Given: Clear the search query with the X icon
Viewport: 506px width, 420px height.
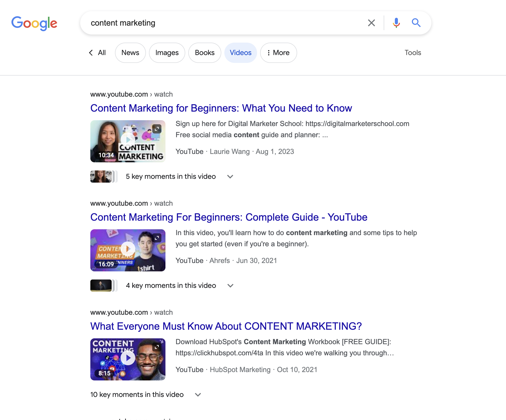Looking at the screenshot, I should coord(371,23).
